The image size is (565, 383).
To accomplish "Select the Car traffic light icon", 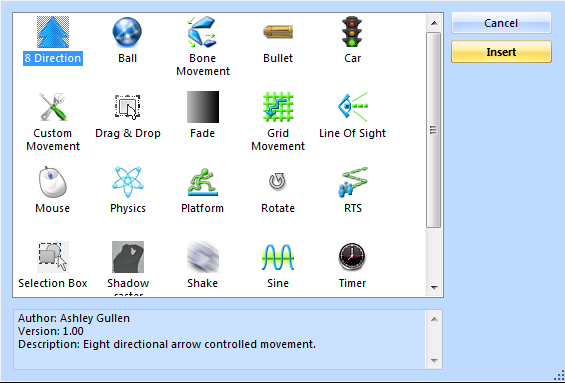I will [352, 32].
